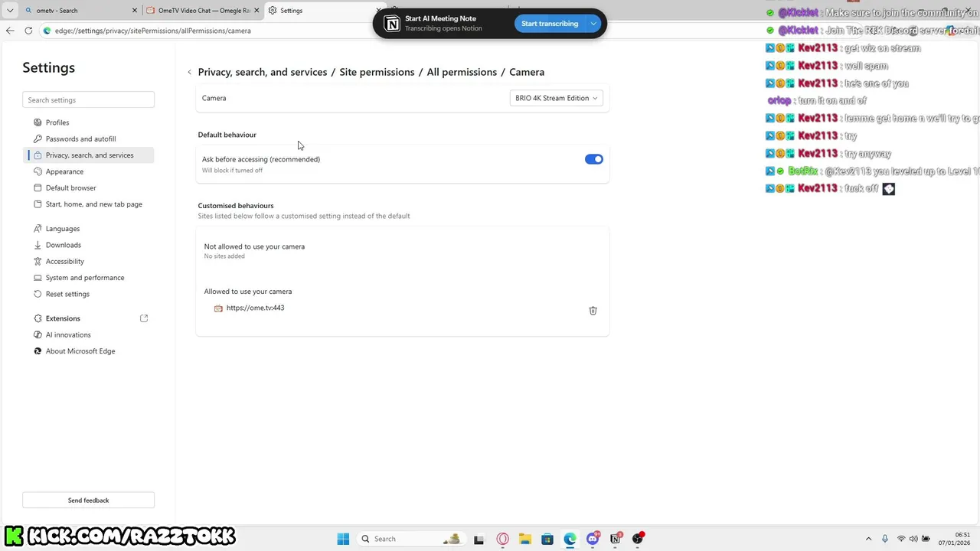
Task: Click Extensions external-link icon
Action: click(144, 318)
